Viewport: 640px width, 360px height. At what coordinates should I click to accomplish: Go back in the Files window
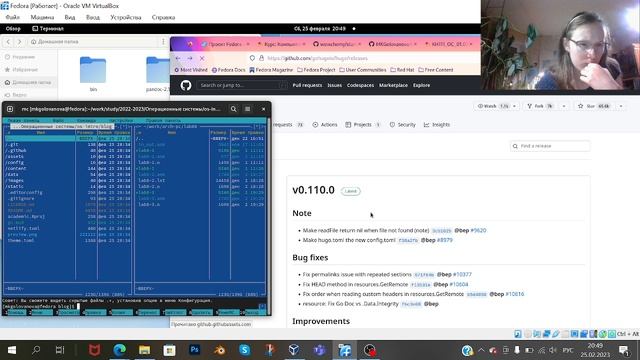8,42
